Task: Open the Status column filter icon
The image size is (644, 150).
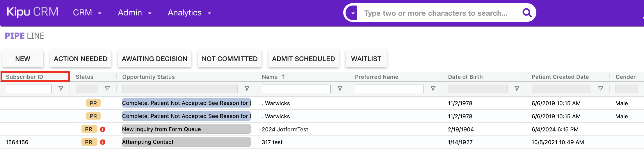Action: (x=107, y=89)
